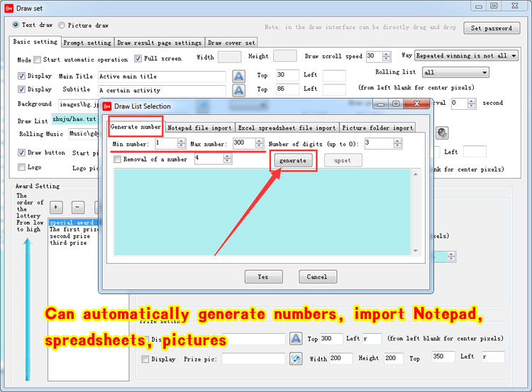Expand the Rolling list dropdown

[x=484, y=72]
